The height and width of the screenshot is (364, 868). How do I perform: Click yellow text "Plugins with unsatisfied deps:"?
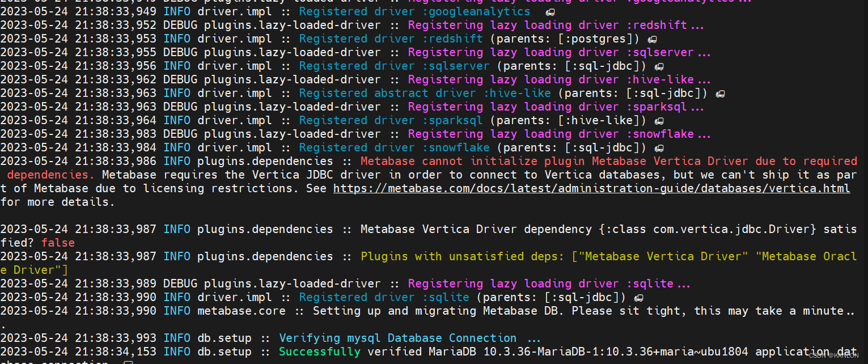462,256
